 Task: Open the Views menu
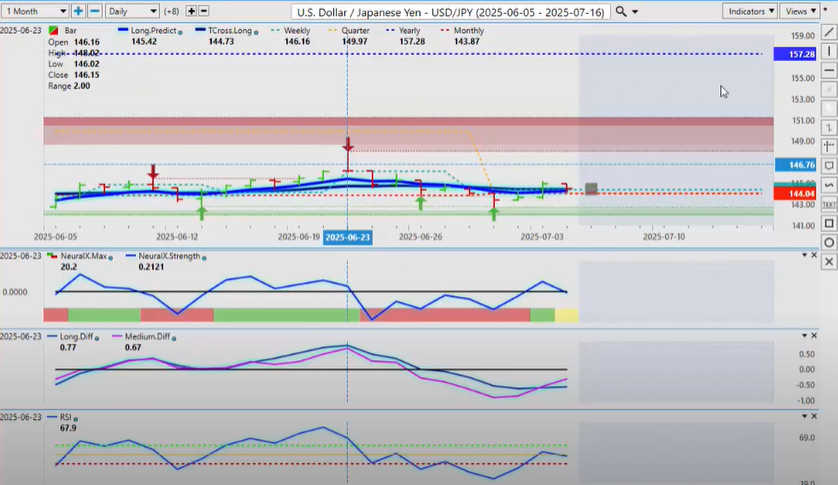coord(800,11)
